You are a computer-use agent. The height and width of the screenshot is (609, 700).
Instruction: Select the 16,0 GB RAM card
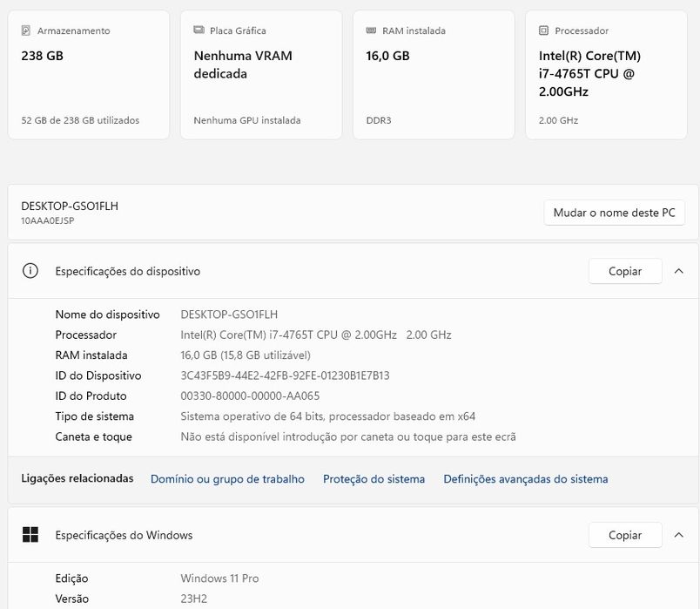[433, 75]
